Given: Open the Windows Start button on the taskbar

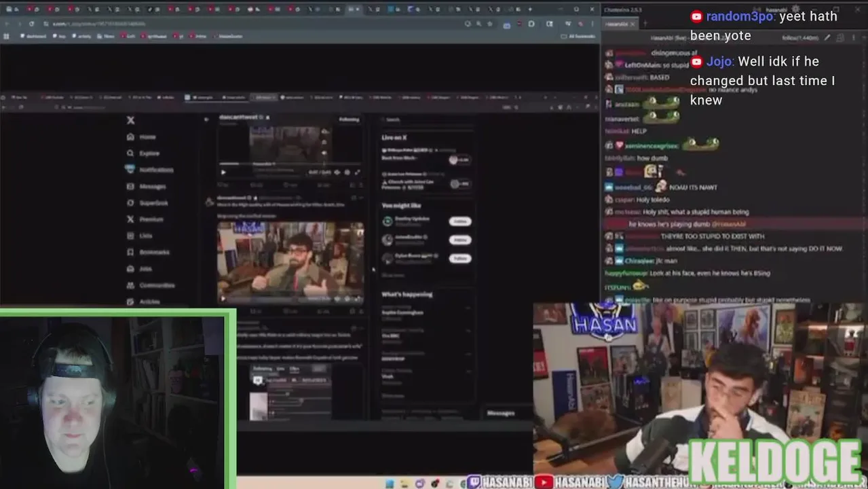Looking at the screenshot, I should click(390, 483).
